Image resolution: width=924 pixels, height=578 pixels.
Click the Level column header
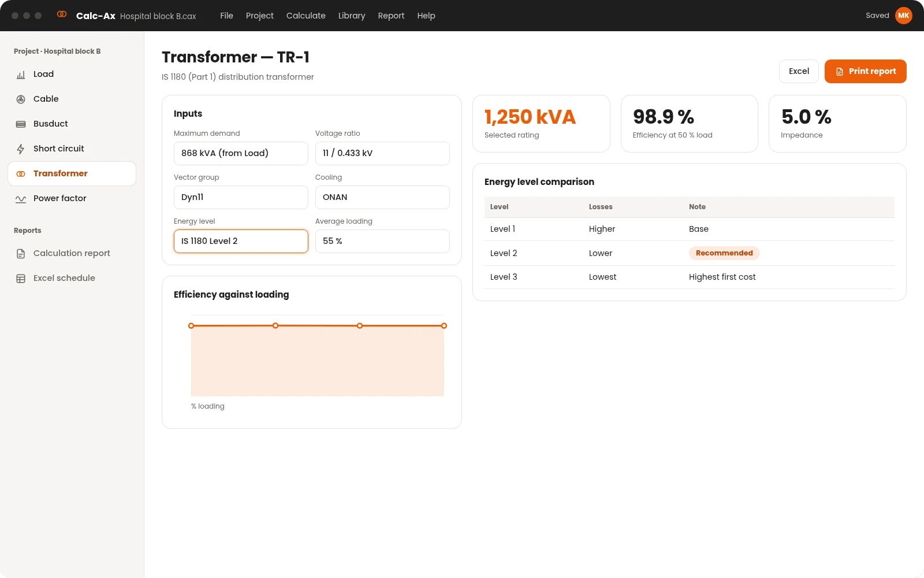499,207
